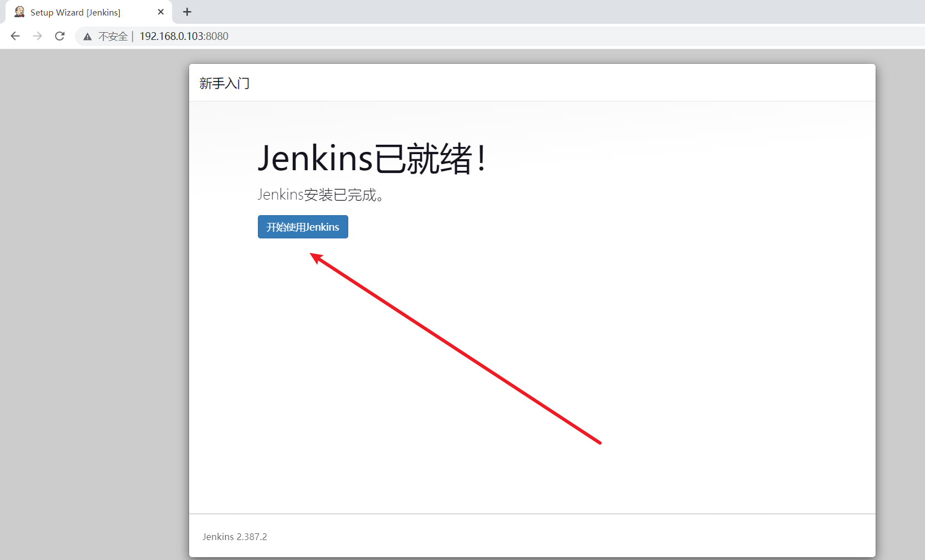Click the forward navigation arrow
This screenshot has width=925, height=560.
click(x=37, y=36)
